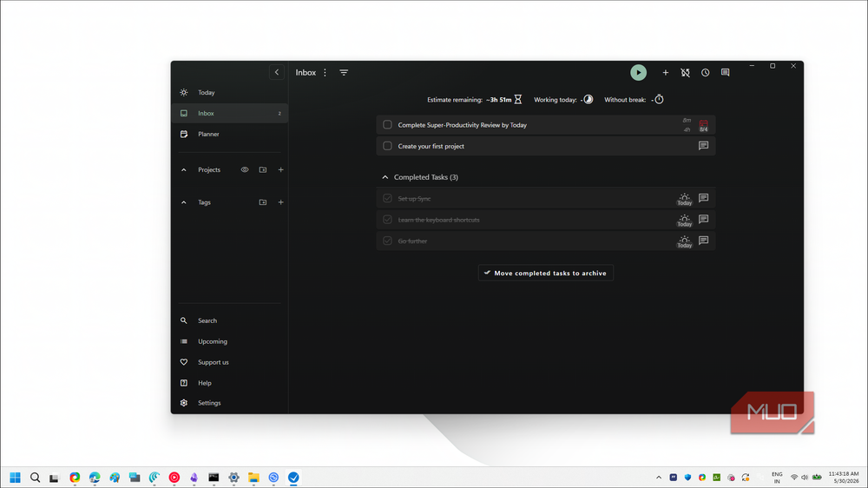Open Settings in the sidebar
Viewport: 868px width, 488px height.
click(230, 403)
